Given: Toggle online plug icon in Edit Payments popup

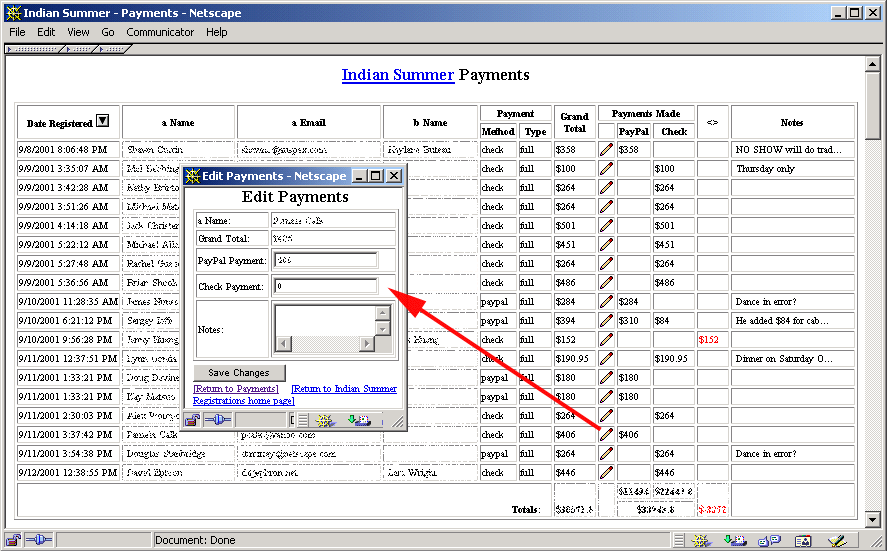Looking at the screenshot, I should pyautogui.click(x=217, y=420).
